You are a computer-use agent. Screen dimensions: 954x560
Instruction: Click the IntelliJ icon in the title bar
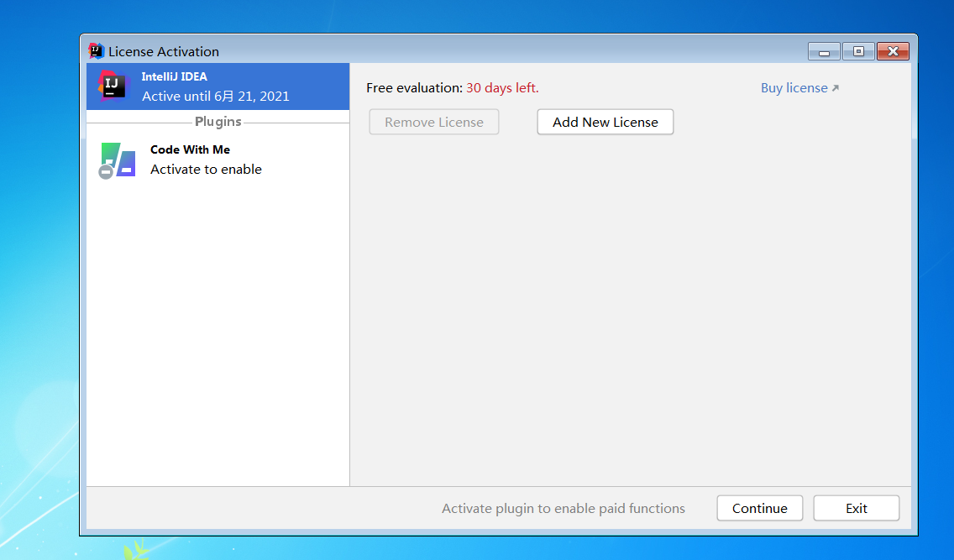click(x=96, y=51)
